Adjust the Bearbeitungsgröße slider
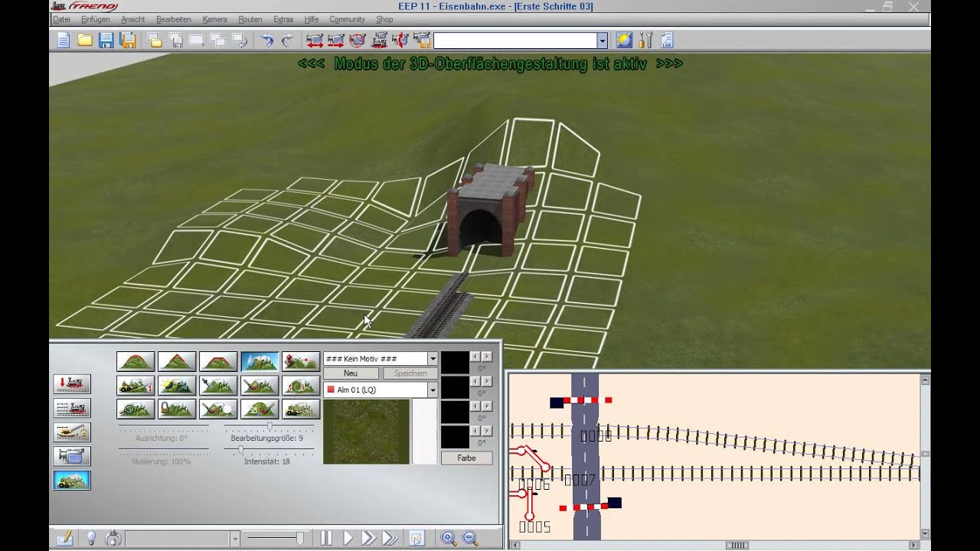This screenshot has height=551, width=980. click(269, 425)
